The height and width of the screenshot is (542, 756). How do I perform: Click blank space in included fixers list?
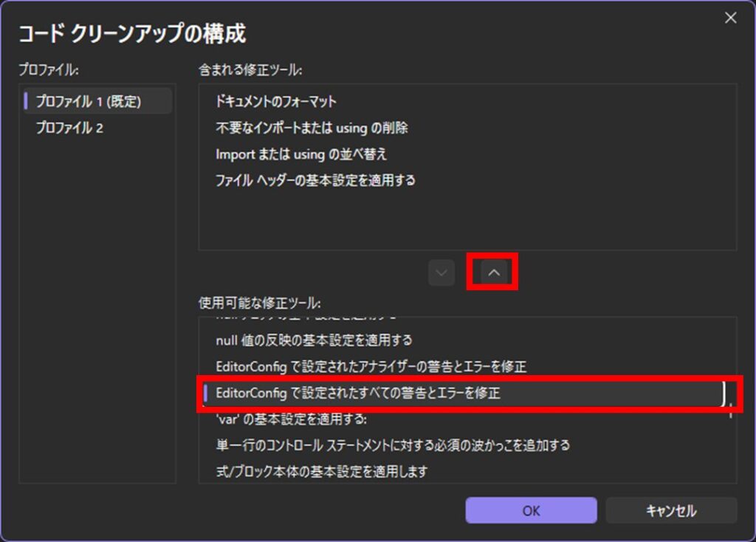point(467,222)
